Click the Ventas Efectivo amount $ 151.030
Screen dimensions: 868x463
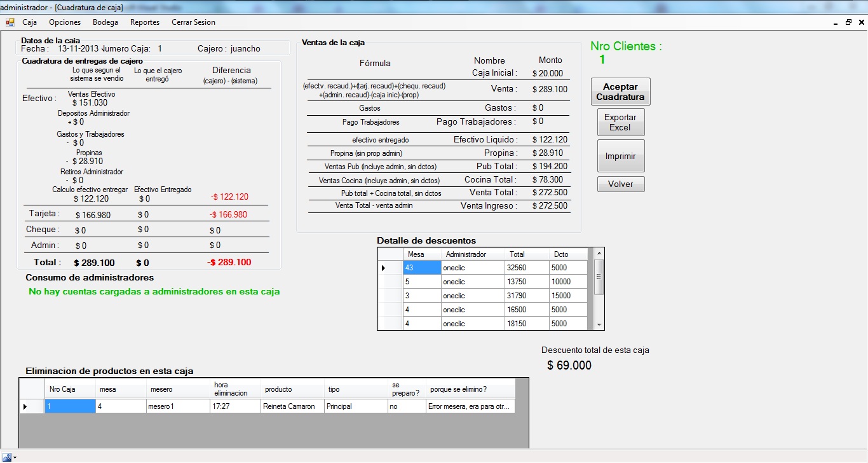pyautogui.click(x=90, y=103)
